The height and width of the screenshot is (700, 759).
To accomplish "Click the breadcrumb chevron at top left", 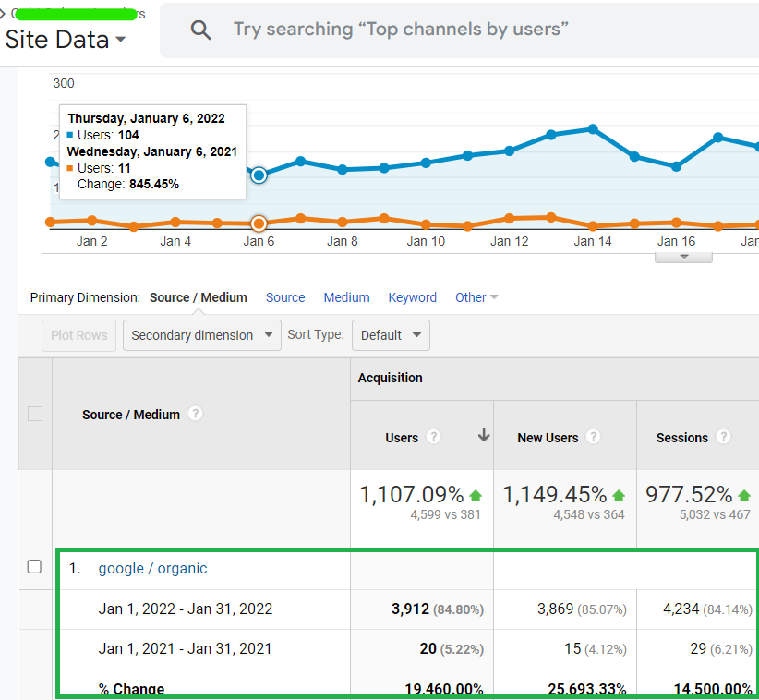I will (x=3, y=14).
